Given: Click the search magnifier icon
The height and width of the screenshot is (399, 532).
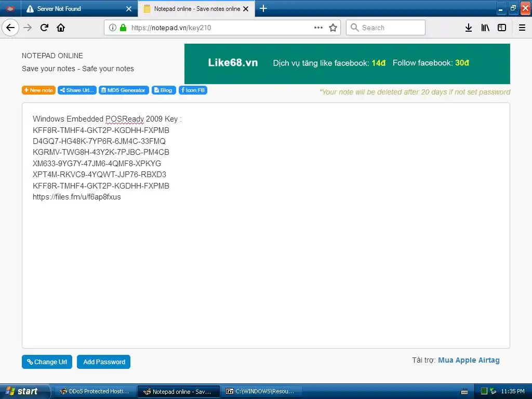Looking at the screenshot, I should (354, 28).
